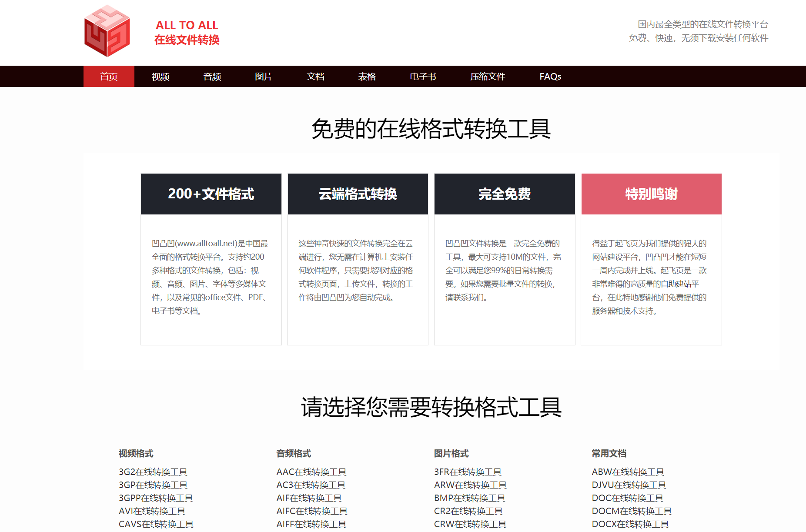
Task: Open BMP在线转换工具 link
Action: (470, 498)
